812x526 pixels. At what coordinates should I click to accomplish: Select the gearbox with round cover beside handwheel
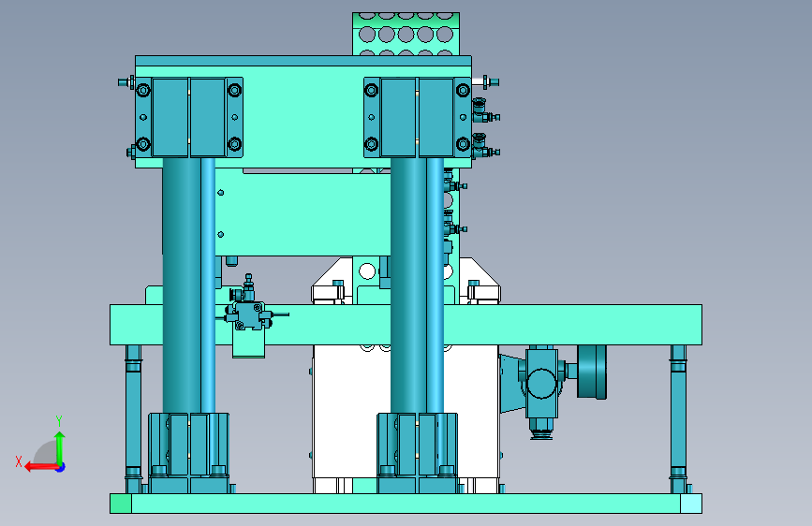coord(541,383)
